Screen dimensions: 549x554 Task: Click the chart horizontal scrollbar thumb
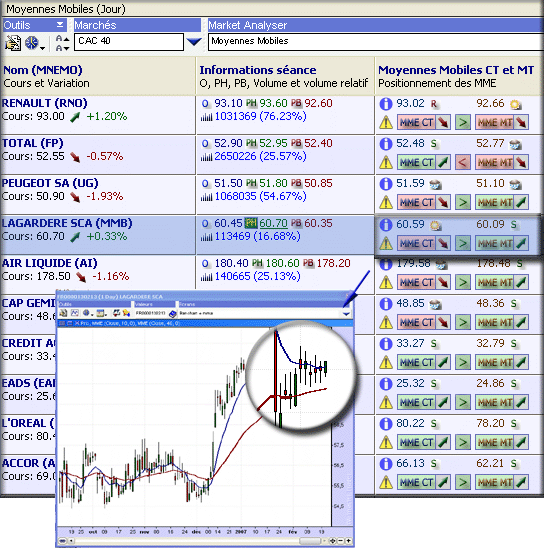(309, 541)
